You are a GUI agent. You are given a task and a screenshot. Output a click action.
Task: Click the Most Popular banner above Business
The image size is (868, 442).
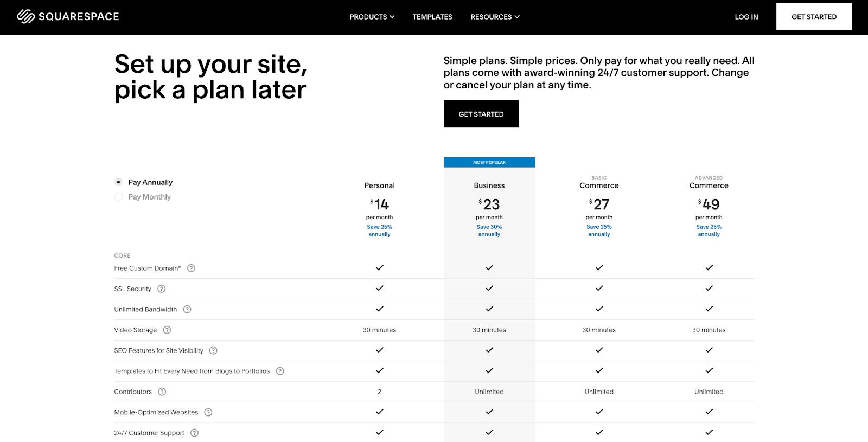(x=489, y=162)
